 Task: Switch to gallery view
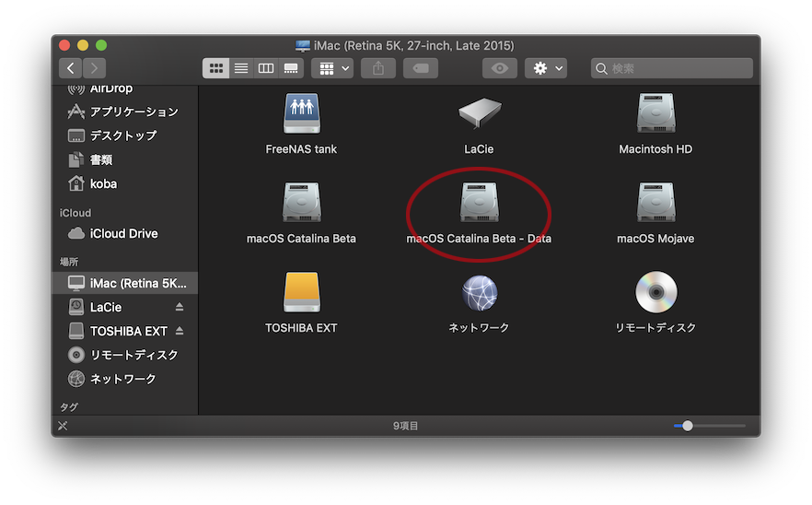[x=291, y=68]
